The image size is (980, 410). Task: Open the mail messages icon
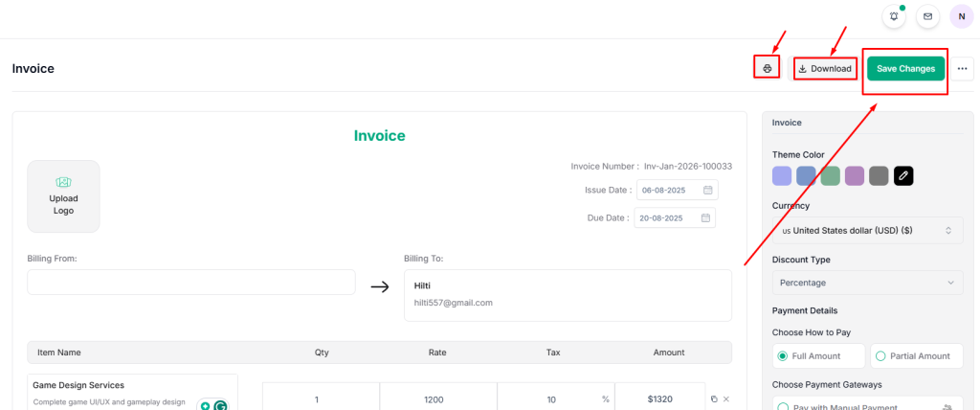927,17
